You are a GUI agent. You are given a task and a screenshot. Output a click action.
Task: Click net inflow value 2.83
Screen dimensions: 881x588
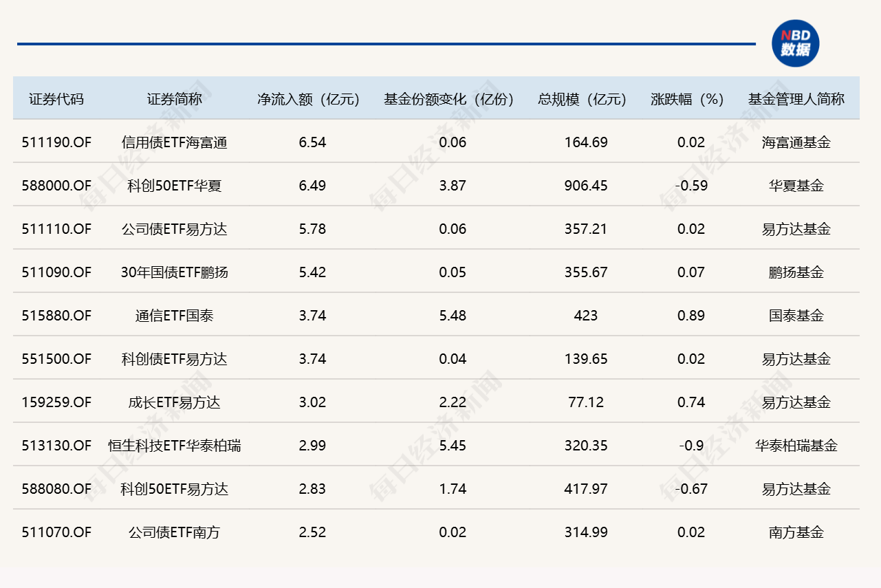coord(313,489)
